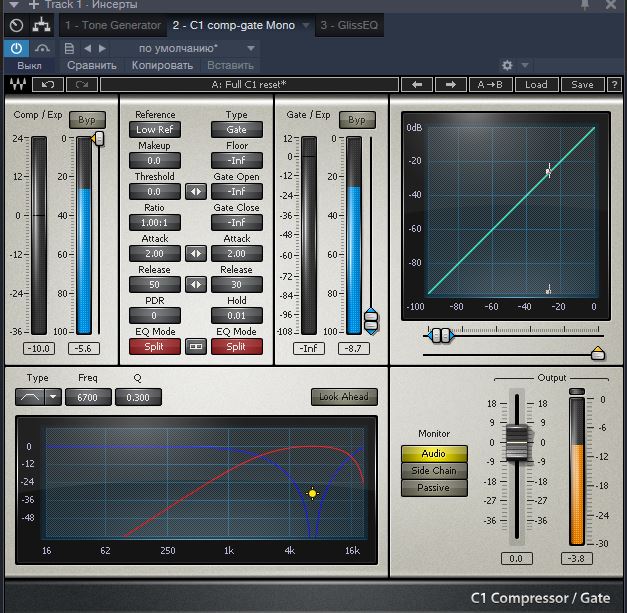Image resolution: width=627 pixels, height=613 pixels.
Task: Go to previous preset arrow
Action: click(x=88, y=49)
